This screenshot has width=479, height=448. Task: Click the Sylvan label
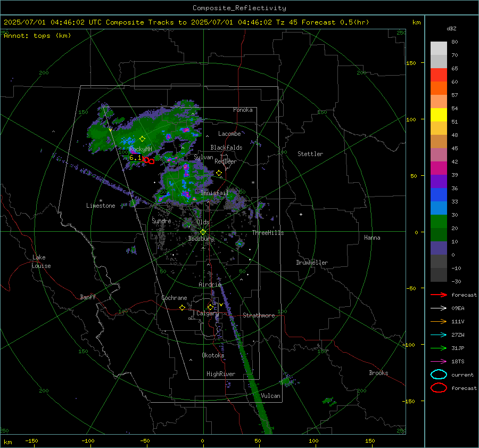(203, 157)
